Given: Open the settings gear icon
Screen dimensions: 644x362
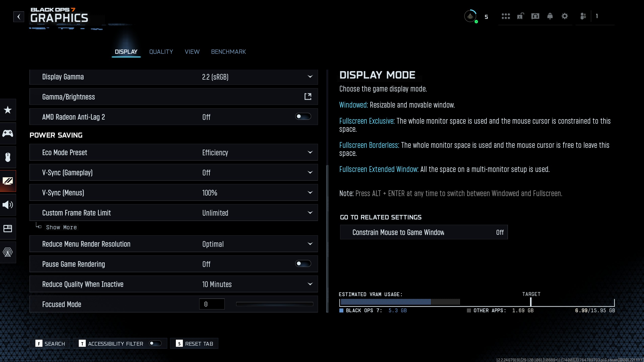Looking at the screenshot, I should click(x=565, y=16).
